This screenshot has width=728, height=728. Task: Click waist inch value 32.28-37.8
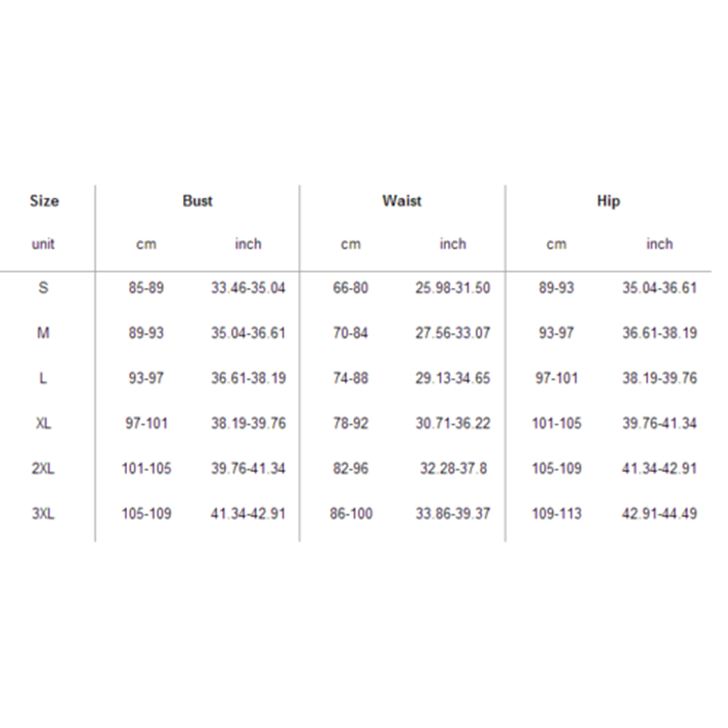click(x=453, y=469)
